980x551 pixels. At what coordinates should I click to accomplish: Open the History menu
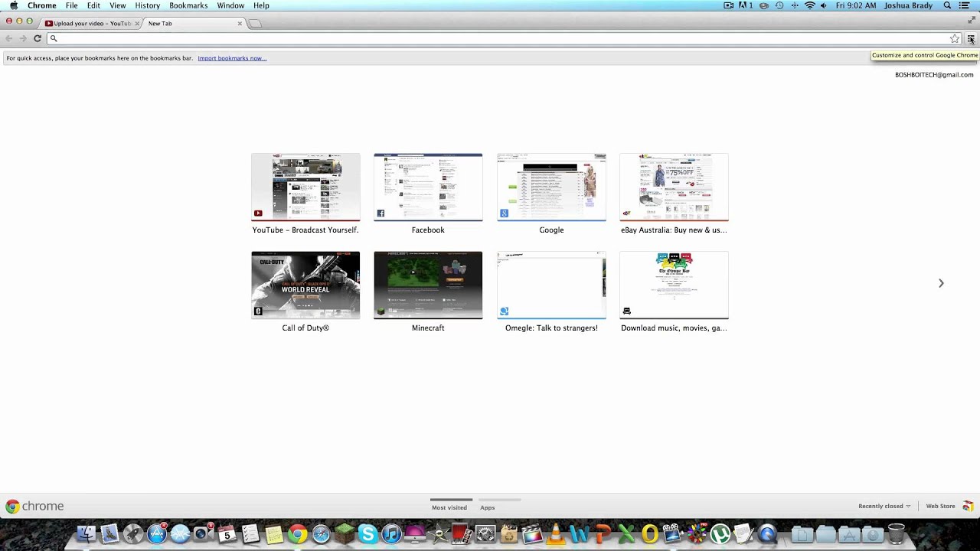pos(147,5)
